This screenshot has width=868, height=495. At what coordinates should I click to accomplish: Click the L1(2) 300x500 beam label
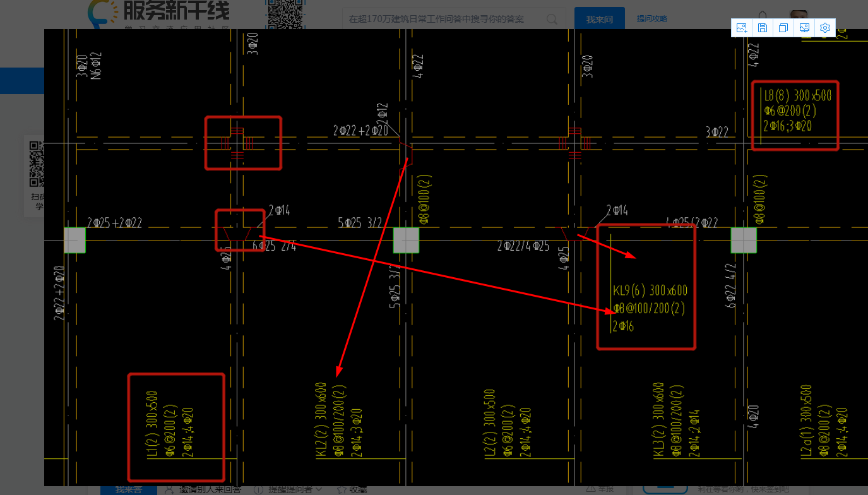152,423
